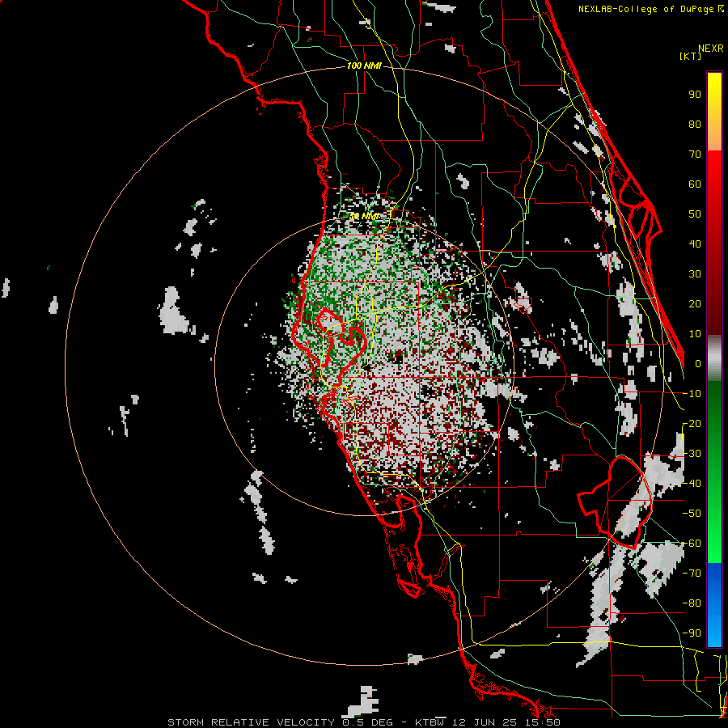
Task: Select the 0 knot value on the legend
Action: [698, 363]
